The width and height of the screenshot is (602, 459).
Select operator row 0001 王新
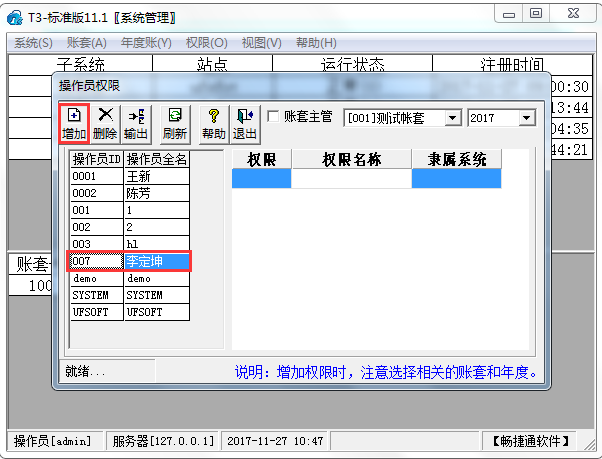(x=130, y=176)
